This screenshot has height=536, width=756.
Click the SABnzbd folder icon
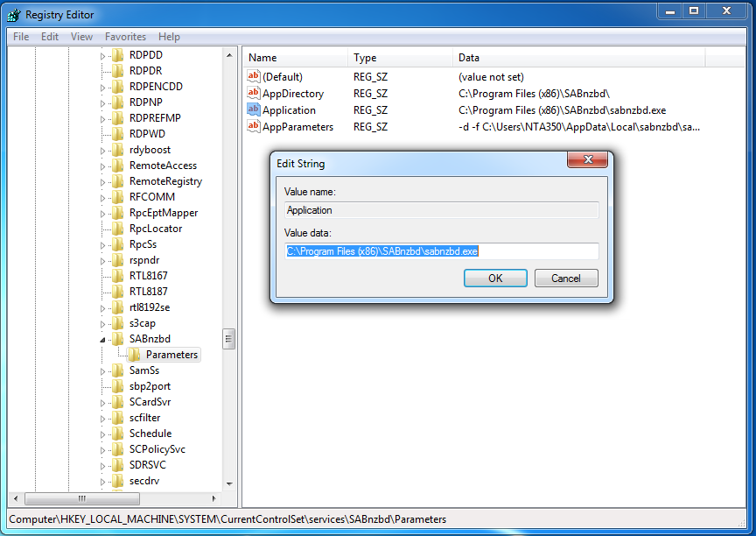(x=117, y=339)
